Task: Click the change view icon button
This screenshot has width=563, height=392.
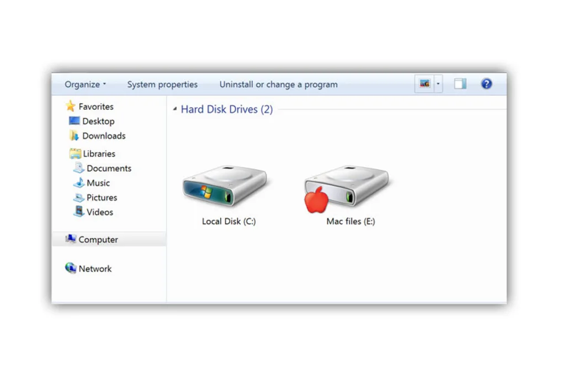Action: point(424,84)
